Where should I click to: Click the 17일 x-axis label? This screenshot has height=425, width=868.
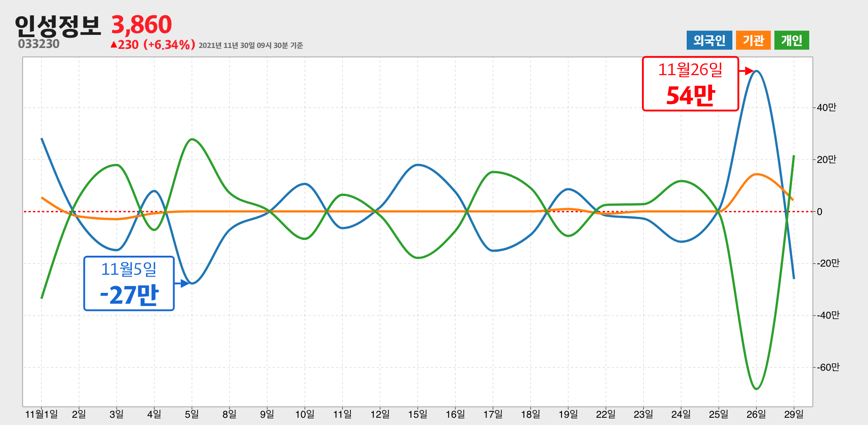493,414
